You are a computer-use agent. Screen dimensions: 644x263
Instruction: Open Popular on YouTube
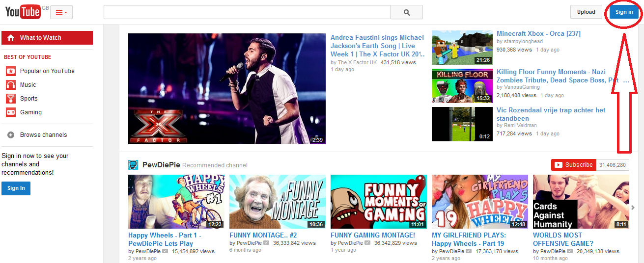tap(47, 71)
